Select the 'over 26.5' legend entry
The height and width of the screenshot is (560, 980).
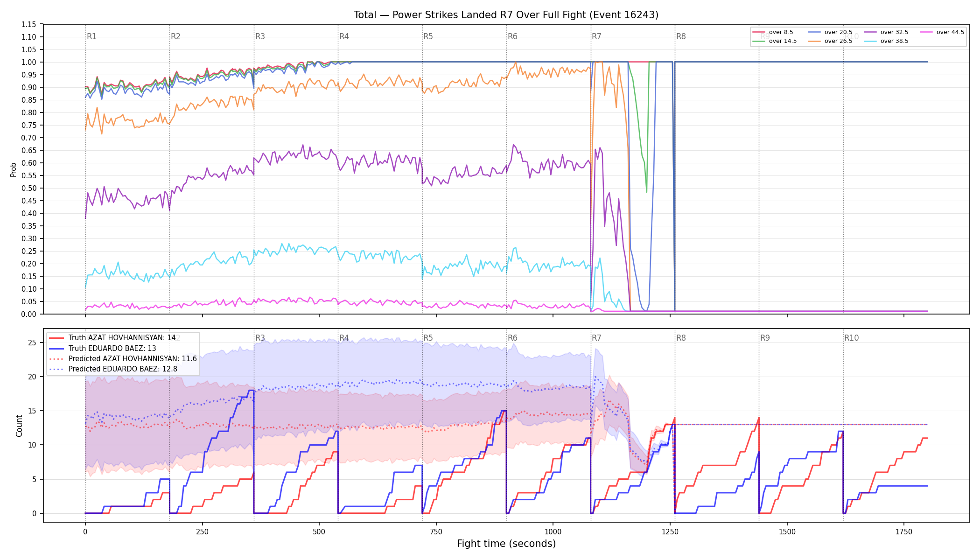[831, 41]
